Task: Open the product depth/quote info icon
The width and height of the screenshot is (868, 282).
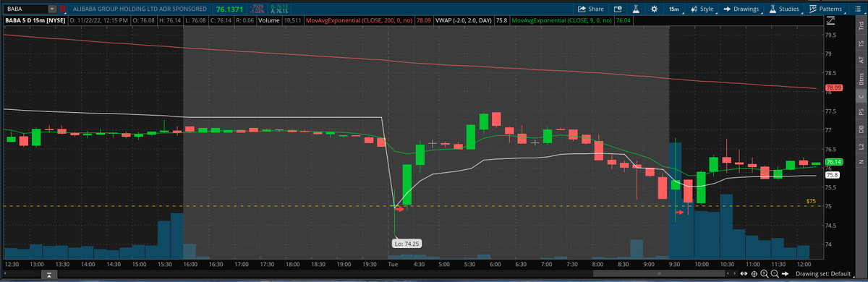Action: (617, 9)
